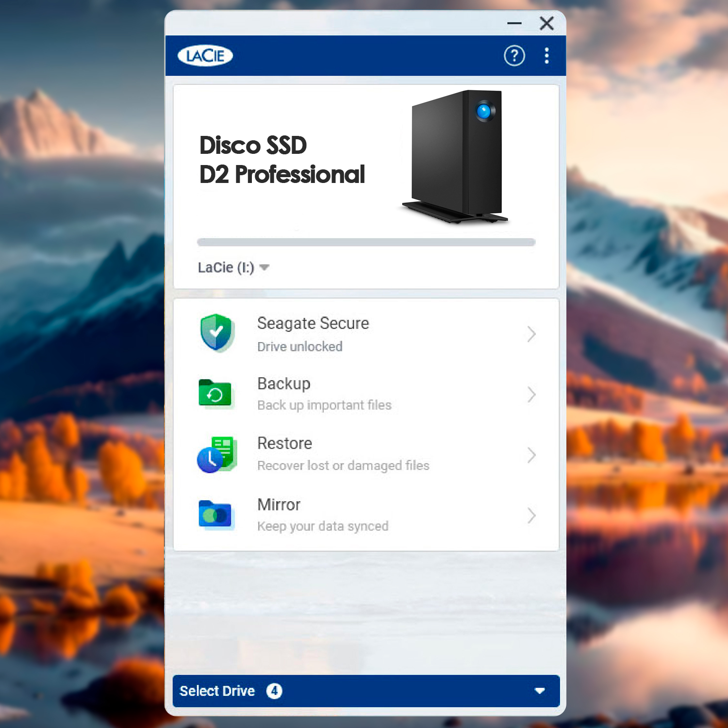728x728 pixels.
Task: Click the green Backup folder icon
Action: pyautogui.click(x=215, y=394)
